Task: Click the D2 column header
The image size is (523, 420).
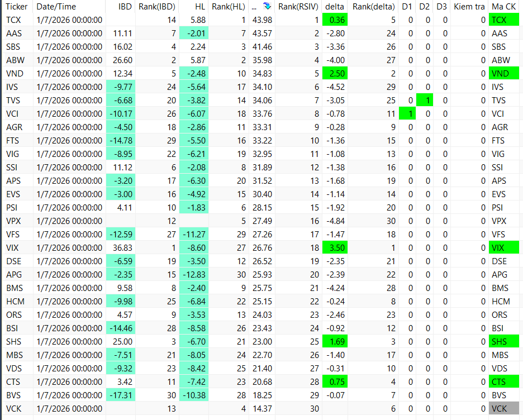Action: 424,6
